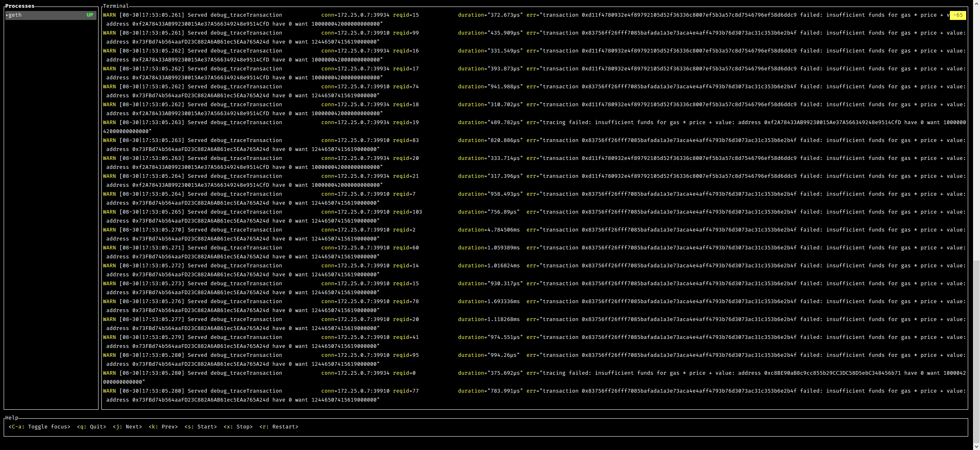Click the scroll-down arrow at window corner
The image size is (980, 450).
click(976, 446)
